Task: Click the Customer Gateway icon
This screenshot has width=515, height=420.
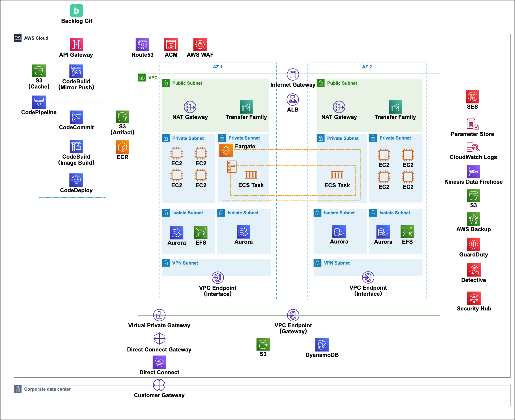Action: point(159,385)
